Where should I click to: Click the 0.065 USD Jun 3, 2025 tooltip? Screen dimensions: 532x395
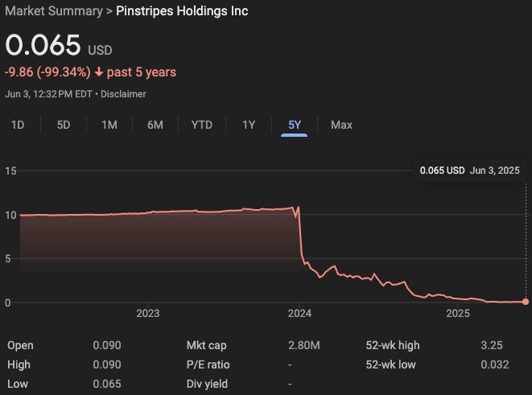click(x=469, y=171)
